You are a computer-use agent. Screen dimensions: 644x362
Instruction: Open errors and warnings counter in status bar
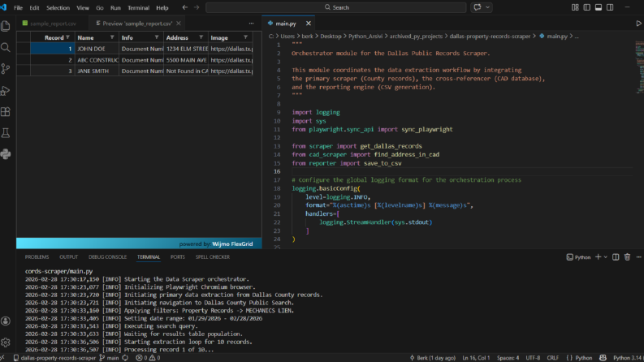point(148,358)
